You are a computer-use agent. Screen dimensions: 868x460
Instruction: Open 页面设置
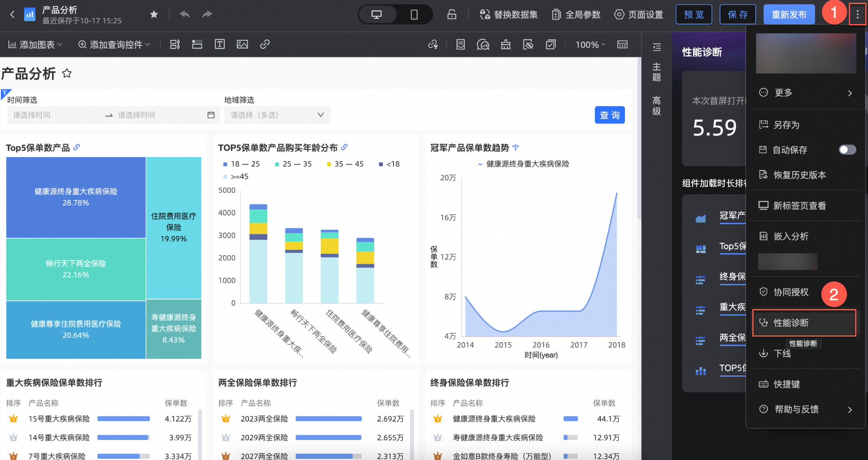[x=639, y=15]
